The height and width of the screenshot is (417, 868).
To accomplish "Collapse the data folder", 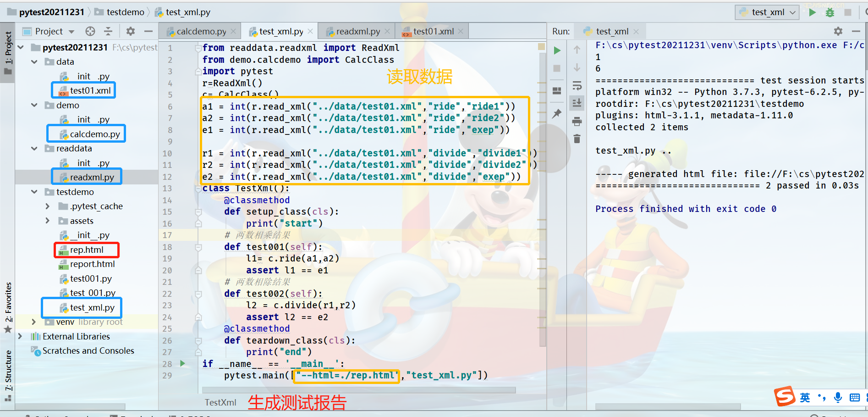I will [34, 61].
